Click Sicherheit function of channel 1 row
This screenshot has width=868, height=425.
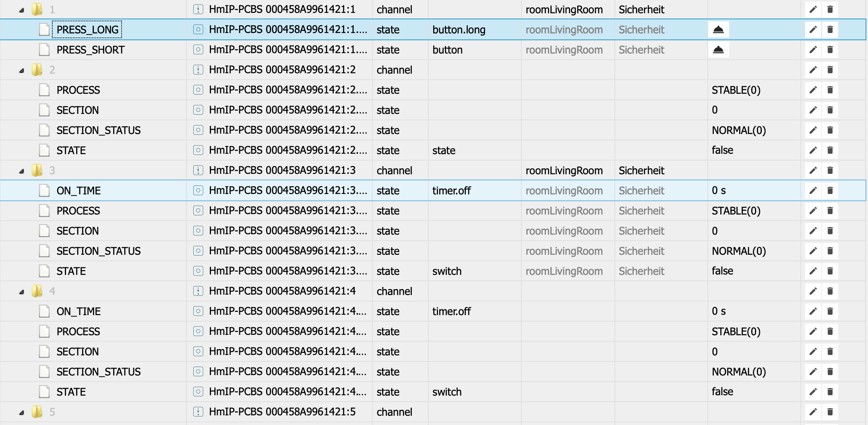(641, 10)
